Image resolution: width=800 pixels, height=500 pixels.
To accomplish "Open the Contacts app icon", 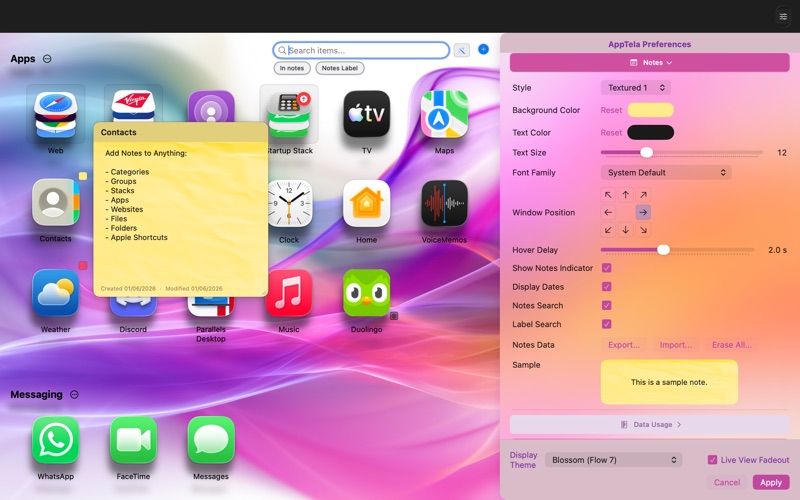I will coord(55,203).
